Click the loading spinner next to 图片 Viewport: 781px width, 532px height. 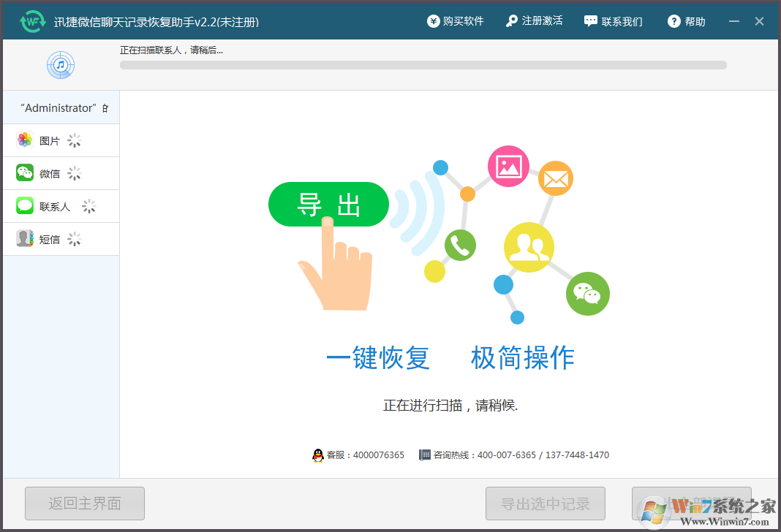click(74, 140)
